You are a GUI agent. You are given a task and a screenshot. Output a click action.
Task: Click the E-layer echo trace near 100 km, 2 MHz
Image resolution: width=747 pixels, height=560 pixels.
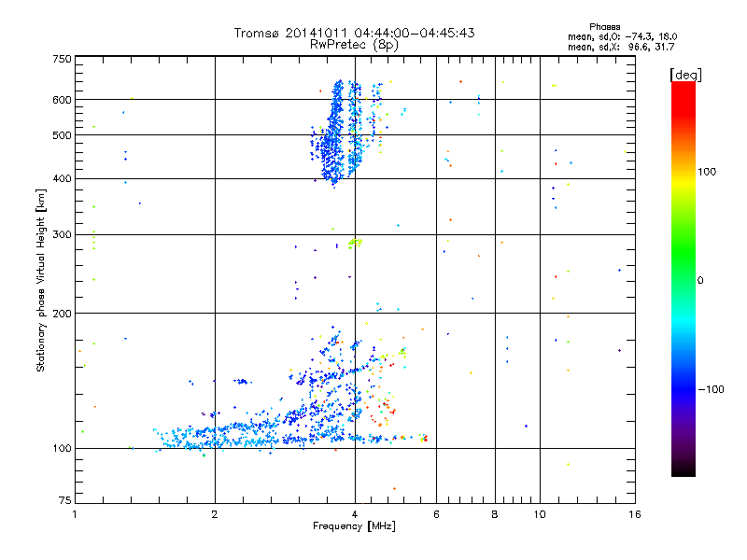coord(217,437)
